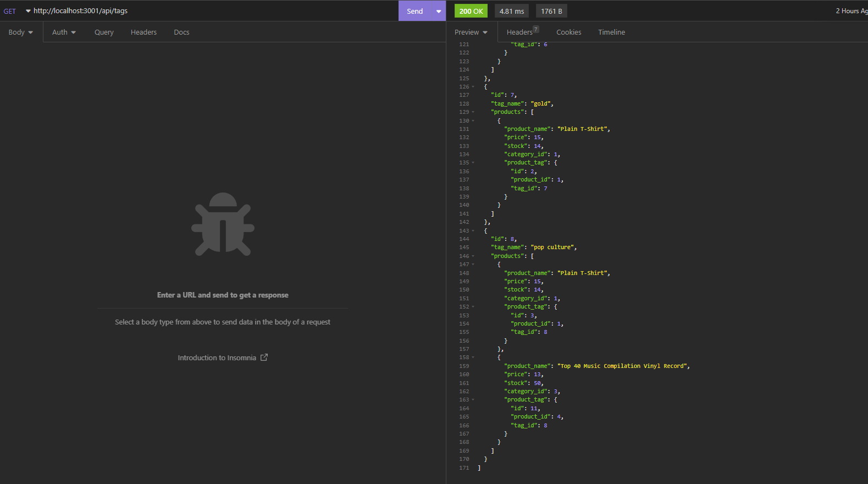Collapse the products array at line 129

tap(473, 112)
